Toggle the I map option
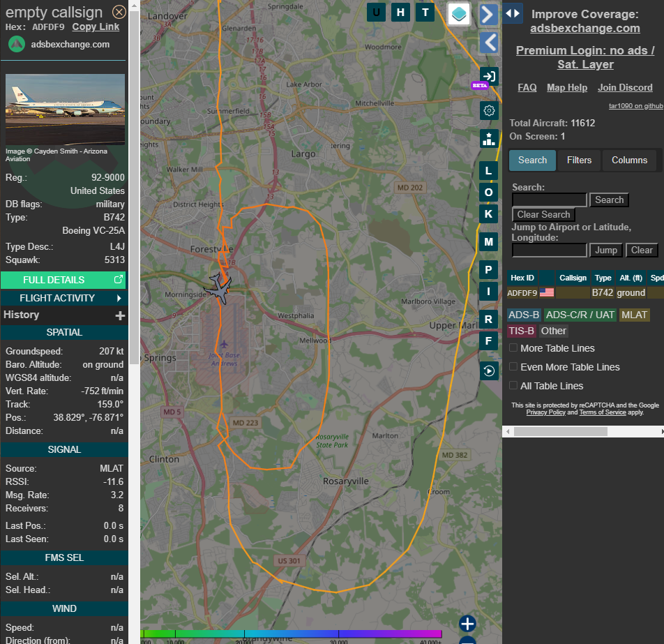Screen dimensions: 664x644 click(488, 292)
